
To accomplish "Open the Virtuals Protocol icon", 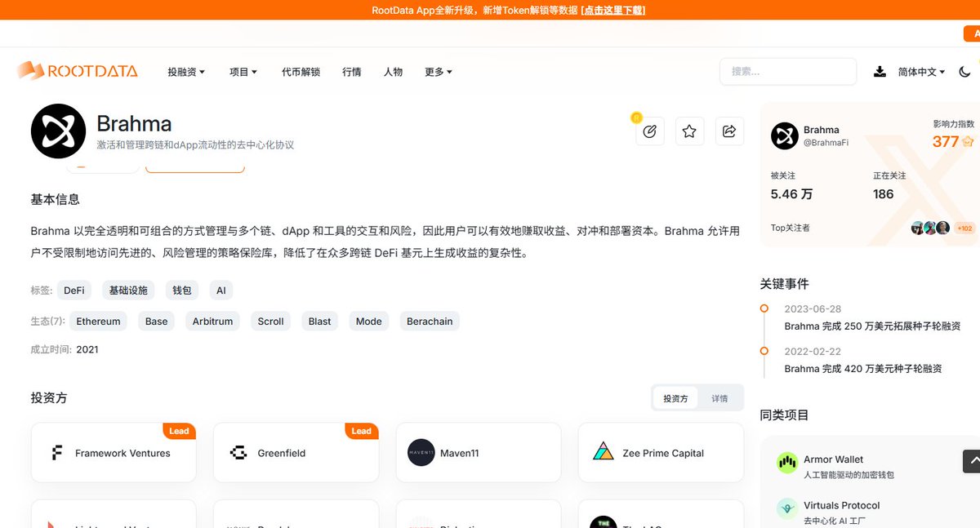I will (x=787, y=509).
